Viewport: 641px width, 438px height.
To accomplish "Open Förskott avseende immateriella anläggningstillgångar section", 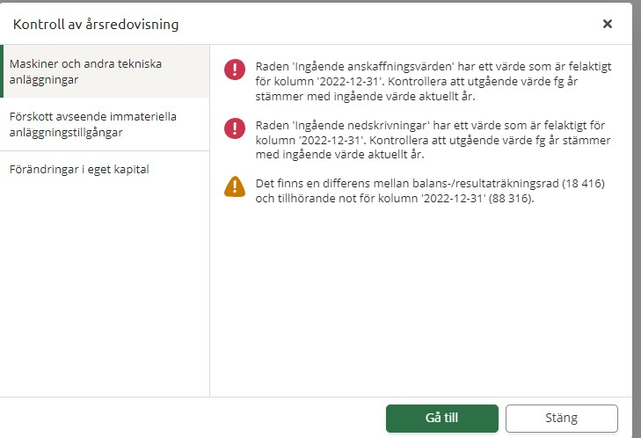I will (105, 124).
